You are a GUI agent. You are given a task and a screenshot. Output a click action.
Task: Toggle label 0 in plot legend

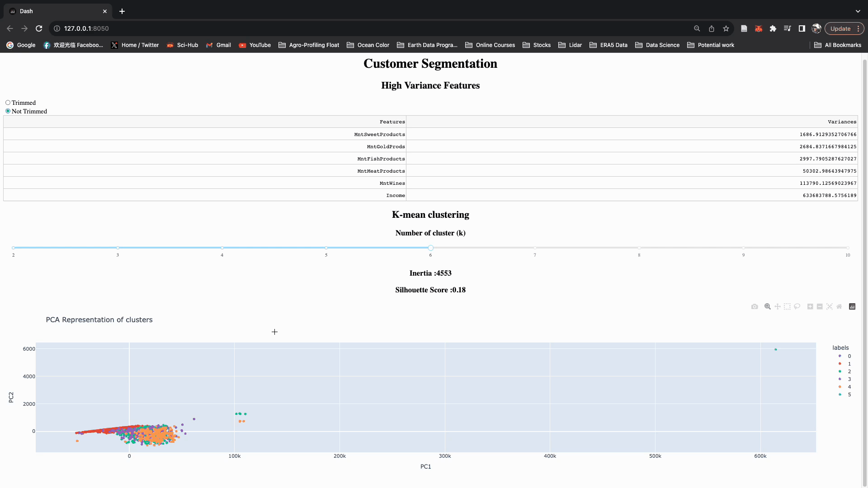click(844, 356)
